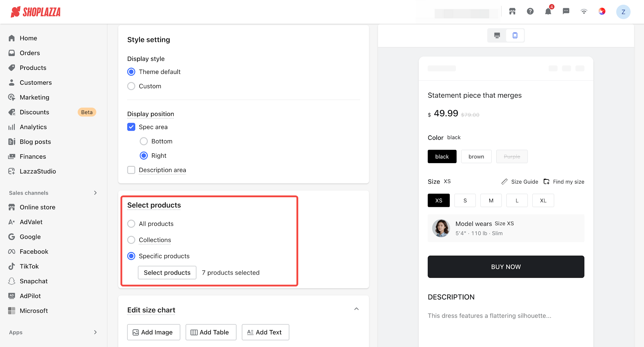Click the Add Table button
Viewport: 644px width, 347px height.
click(211, 332)
